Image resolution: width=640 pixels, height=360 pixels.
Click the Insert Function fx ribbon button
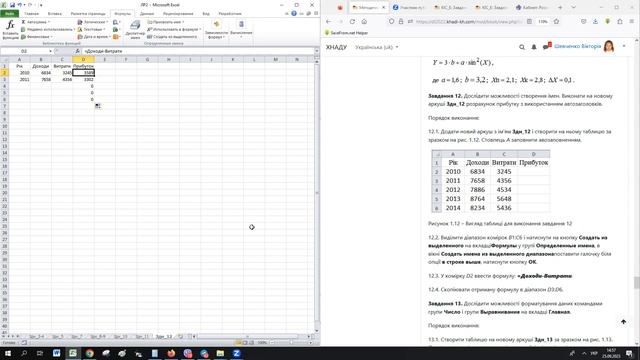(10, 30)
